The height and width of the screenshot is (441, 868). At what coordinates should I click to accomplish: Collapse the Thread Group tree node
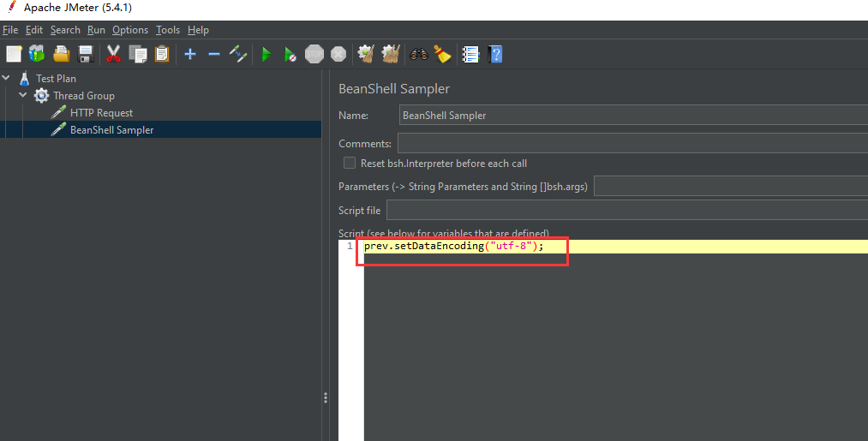(x=22, y=95)
